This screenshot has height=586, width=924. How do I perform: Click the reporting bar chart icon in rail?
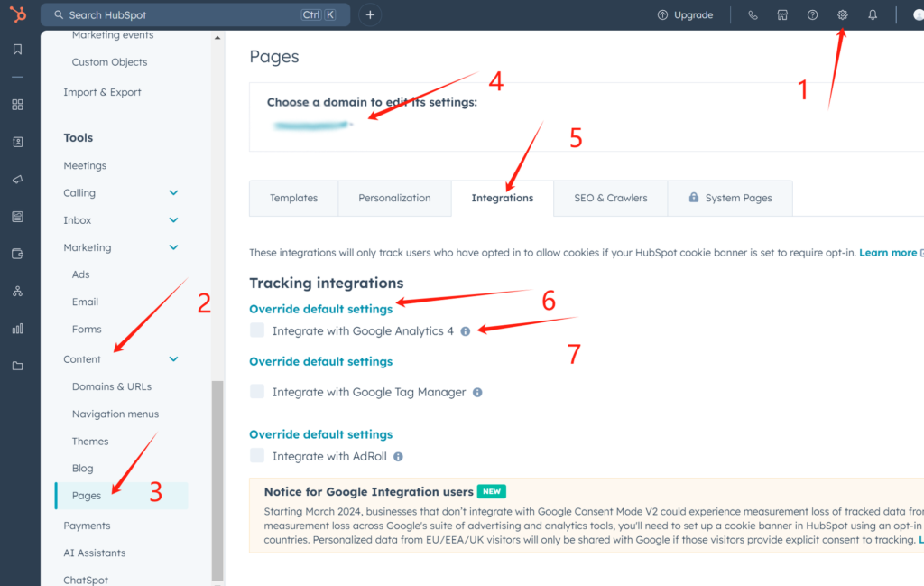click(x=17, y=329)
